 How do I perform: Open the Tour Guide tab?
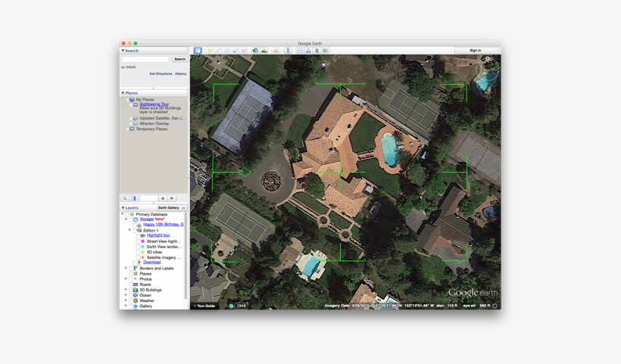pos(204,306)
